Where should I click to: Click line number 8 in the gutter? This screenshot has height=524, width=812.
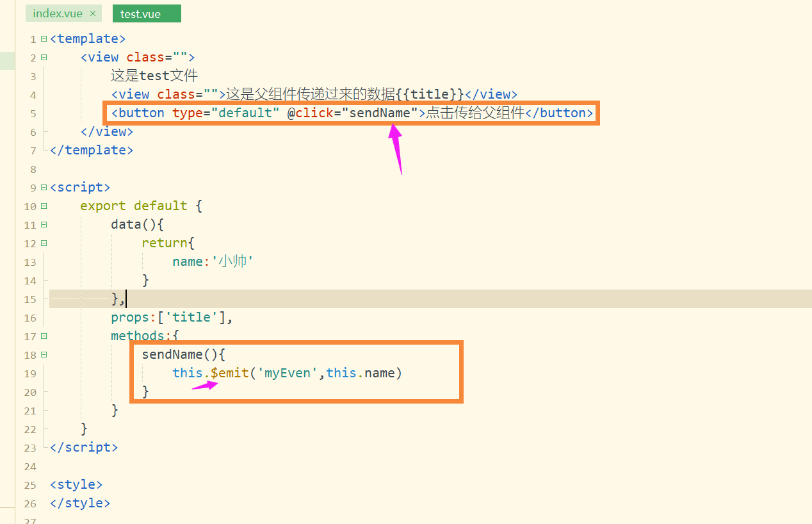[x=33, y=169]
